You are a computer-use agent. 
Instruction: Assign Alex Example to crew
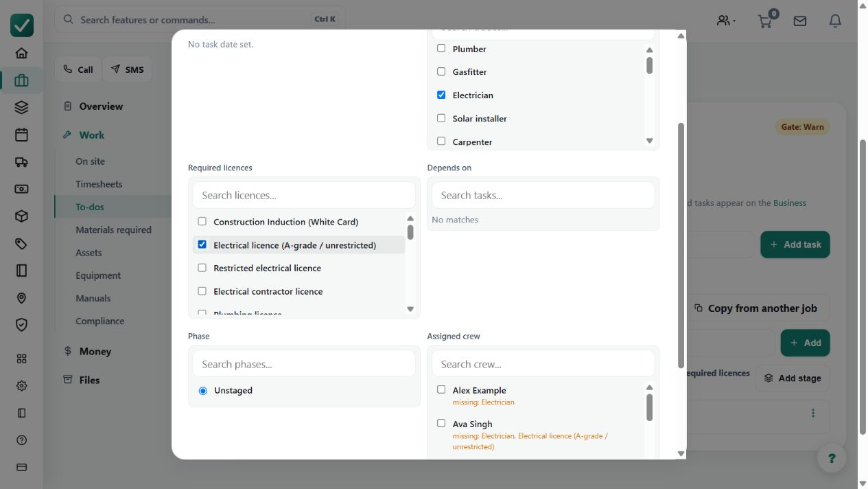pyautogui.click(x=441, y=389)
